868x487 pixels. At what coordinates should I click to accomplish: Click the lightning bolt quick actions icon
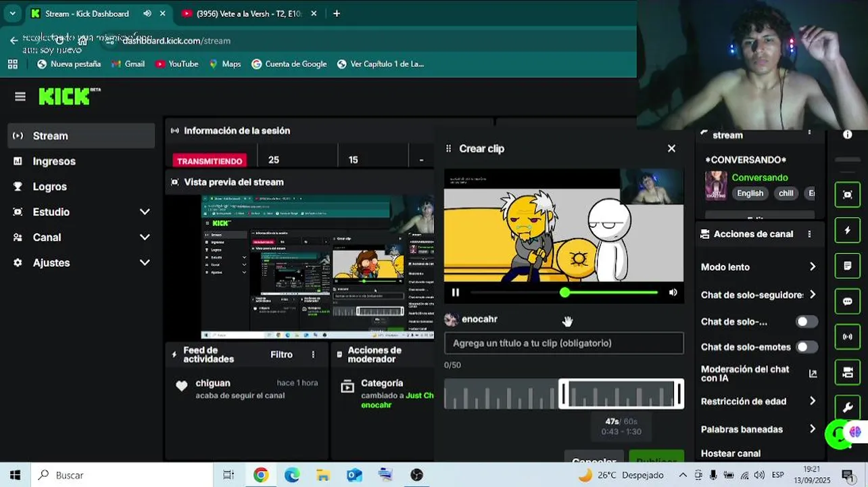[848, 230]
